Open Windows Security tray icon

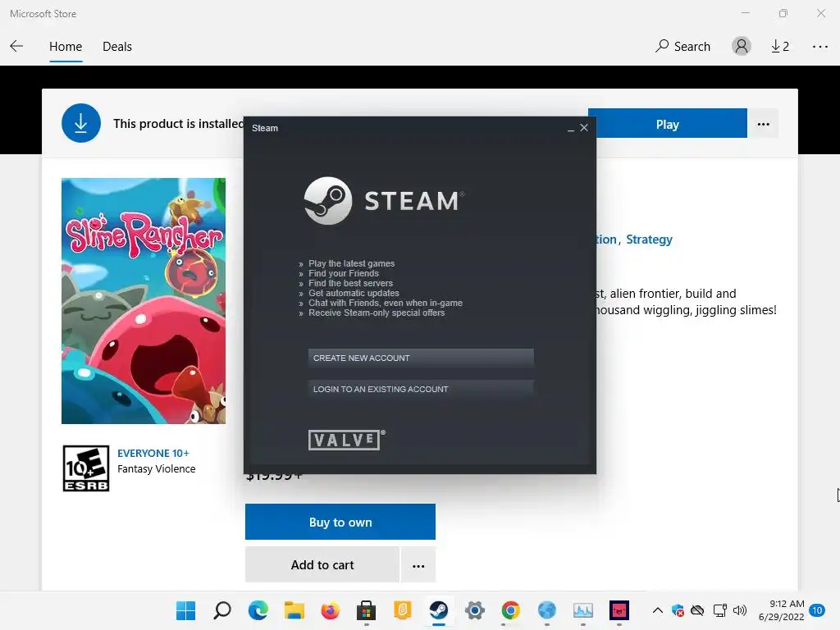pos(678,610)
